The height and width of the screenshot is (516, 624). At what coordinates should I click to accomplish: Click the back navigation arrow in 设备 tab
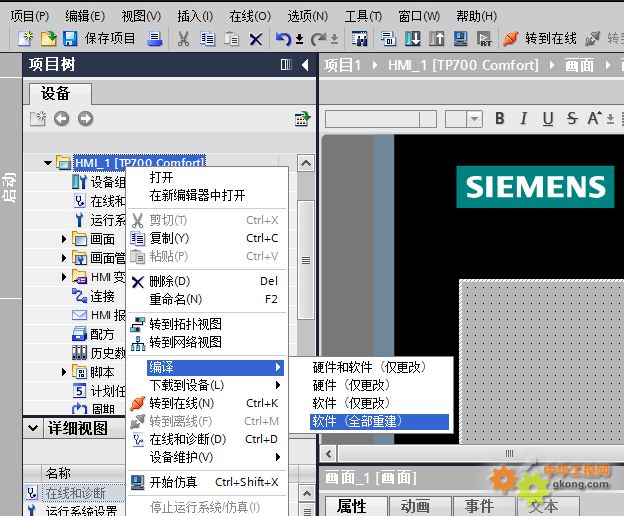61,119
